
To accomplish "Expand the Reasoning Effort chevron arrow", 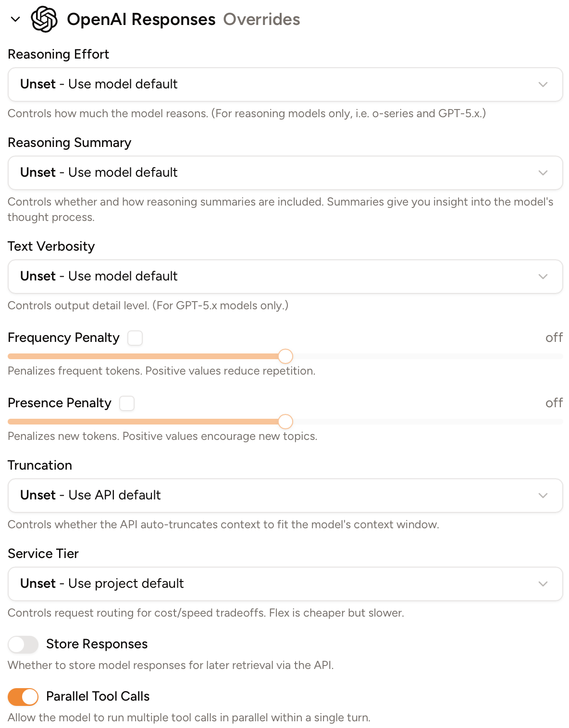I will click(543, 85).
